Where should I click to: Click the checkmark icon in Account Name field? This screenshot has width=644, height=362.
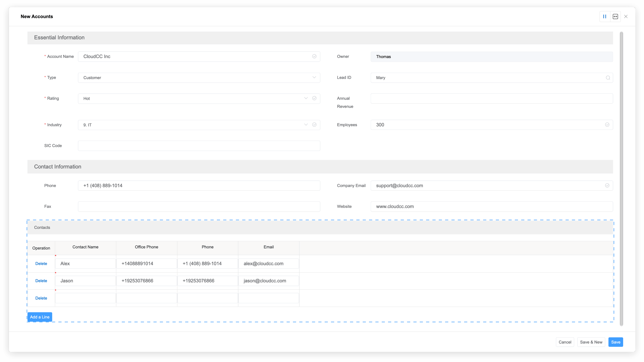point(314,57)
